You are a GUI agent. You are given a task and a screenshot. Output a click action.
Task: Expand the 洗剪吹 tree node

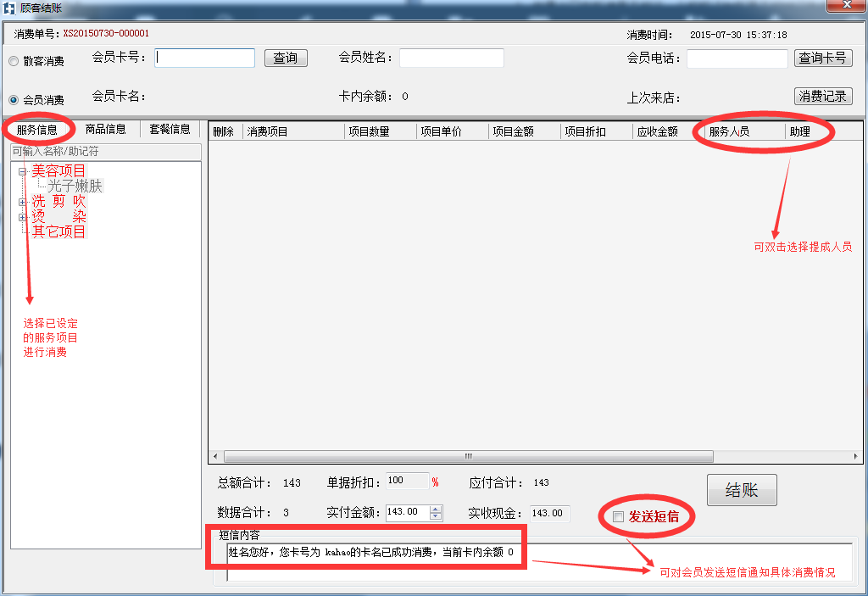pos(21,201)
